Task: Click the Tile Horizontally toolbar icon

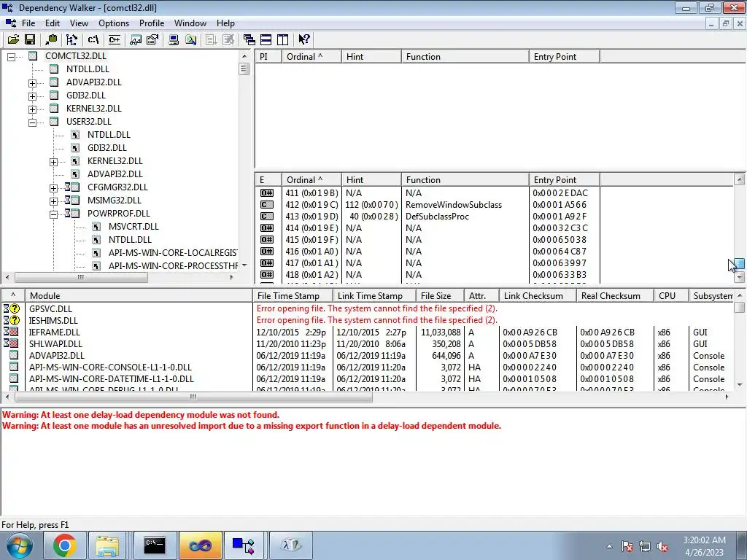Action: (266, 39)
